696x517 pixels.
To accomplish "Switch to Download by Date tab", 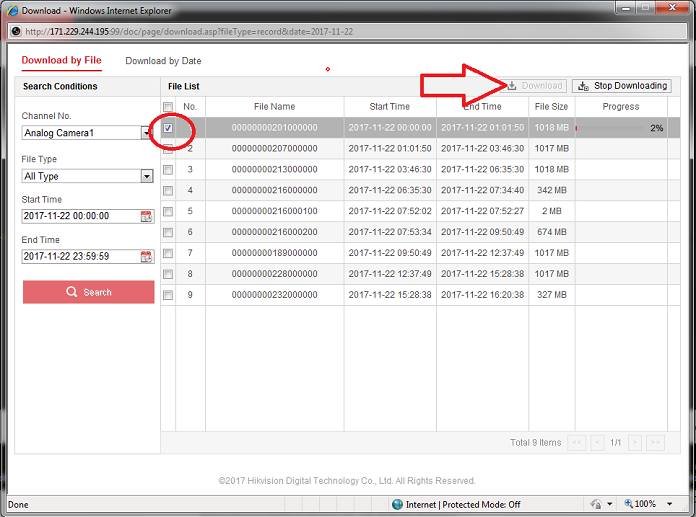I will coord(163,61).
